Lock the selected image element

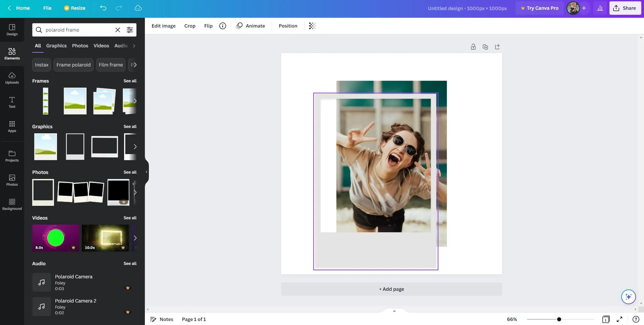click(x=473, y=47)
